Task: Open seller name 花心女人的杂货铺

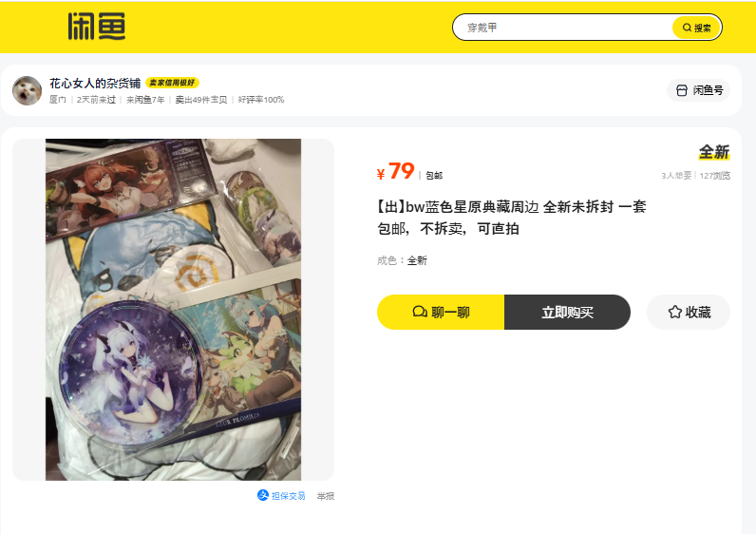Action: 95,84
